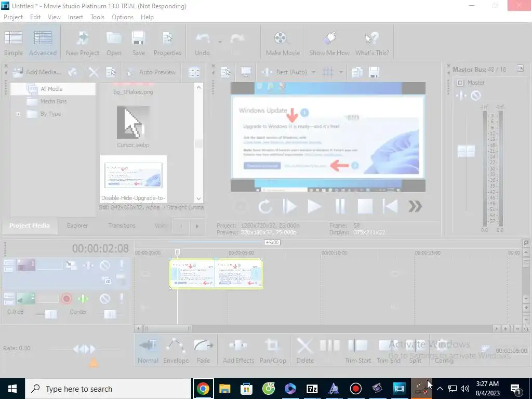Open the Show Me How tutorials
Image resolution: width=532 pixels, height=399 pixels.
(x=329, y=43)
